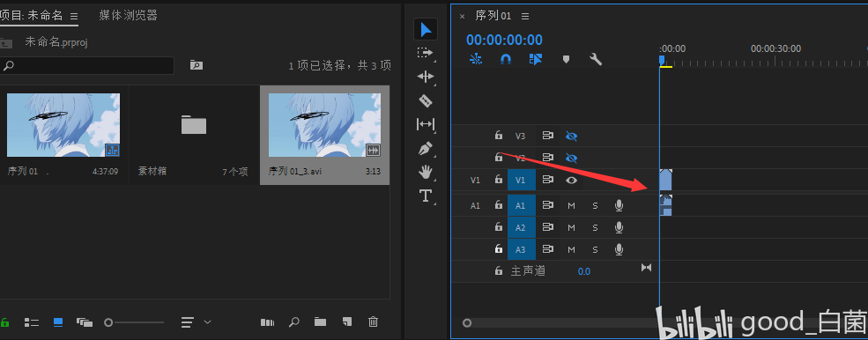Solo track A1
Image resolution: width=868 pixels, height=340 pixels.
tap(595, 205)
